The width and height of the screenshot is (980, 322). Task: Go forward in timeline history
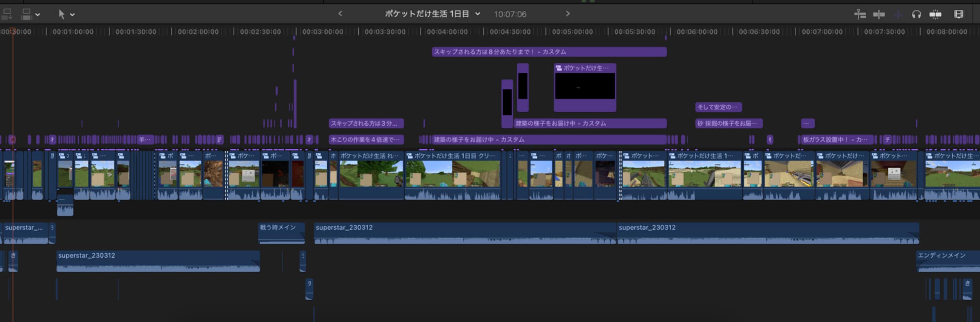click(x=568, y=14)
